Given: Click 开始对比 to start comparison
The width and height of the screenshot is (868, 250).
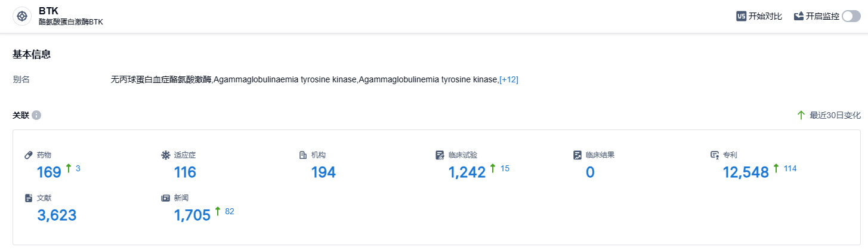Looking at the screenshot, I should [765, 16].
